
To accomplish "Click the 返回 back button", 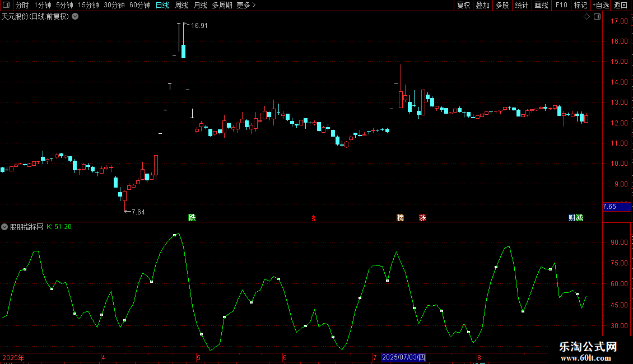I will point(621,5).
